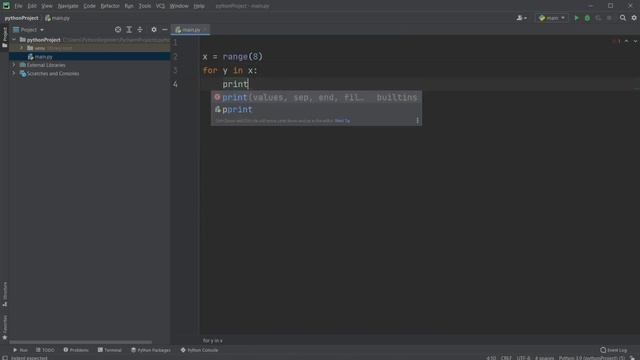Open the Problems tool window tab
The image size is (640, 360).
tap(76, 350)
